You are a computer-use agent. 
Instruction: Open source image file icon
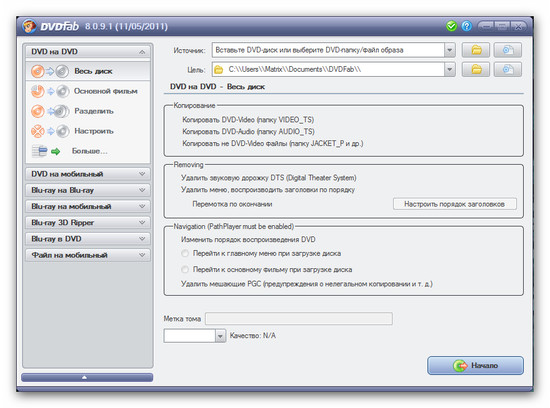pyautogui.click(x=508, y=50)
